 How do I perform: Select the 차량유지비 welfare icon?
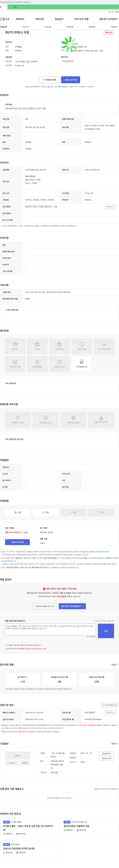pos(59,346)
